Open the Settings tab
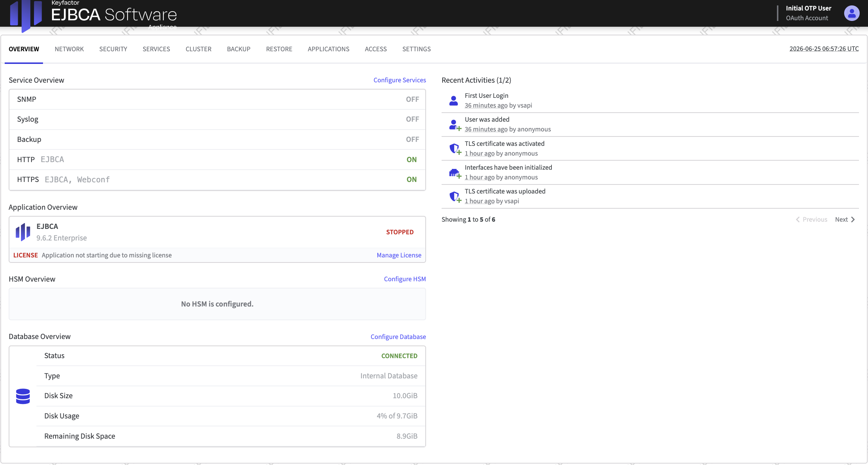868x465 pixels. 416,49
